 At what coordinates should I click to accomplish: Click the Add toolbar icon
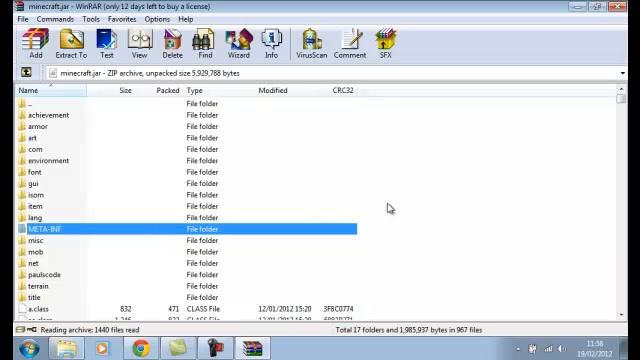[36, 43]
